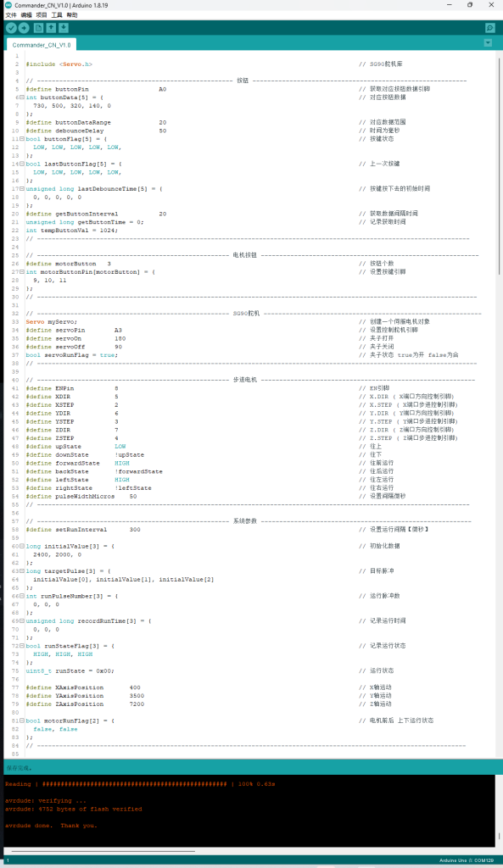Collapse the buttonData array fold marker
This screenshot has height=868, width=503.
click(x=22, y=97)
